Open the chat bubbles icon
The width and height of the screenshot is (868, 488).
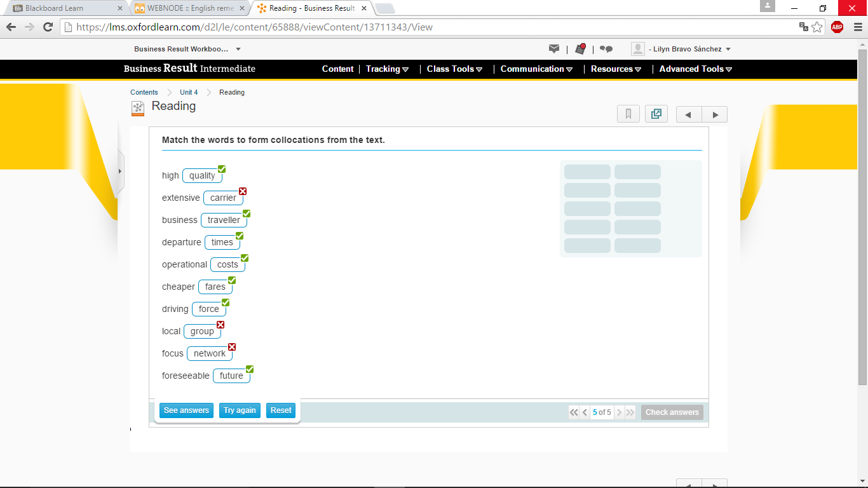(x=606, y=49)
